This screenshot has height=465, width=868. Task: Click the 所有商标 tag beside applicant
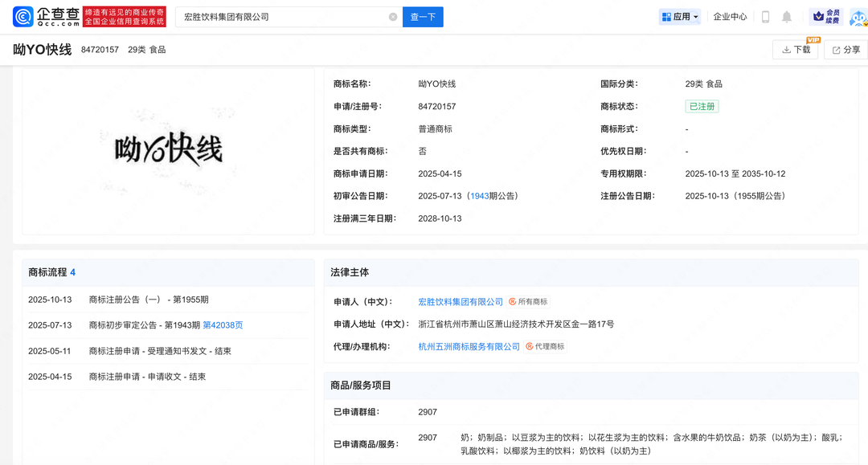coord(527,302)
